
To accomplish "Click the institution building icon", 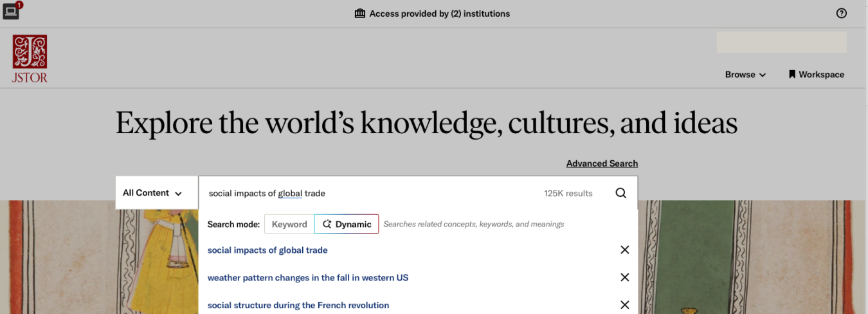I will [x=360, y=14].
